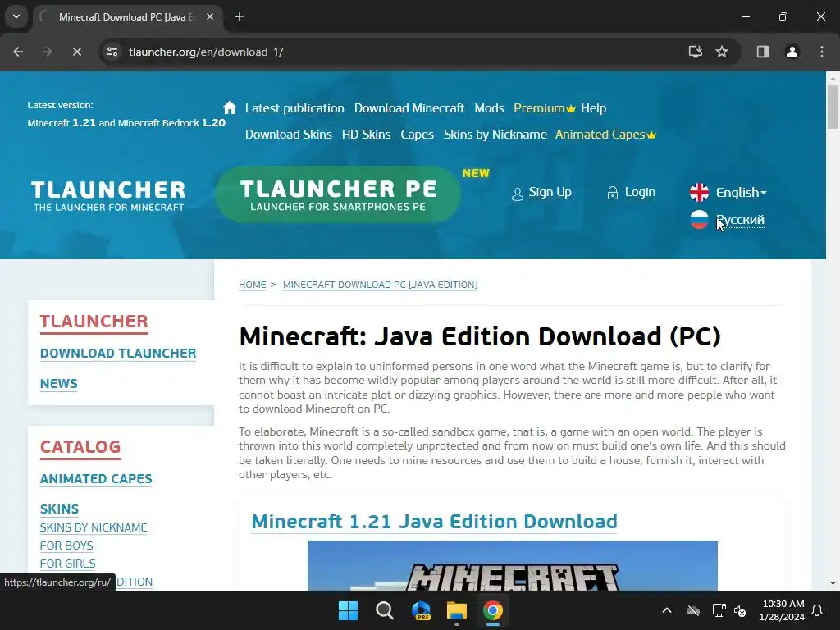Image resolution: width=840 pixels, height=630 pixels.
Task: Follow the HOME breadcrumb
Action: coord(253,285)
